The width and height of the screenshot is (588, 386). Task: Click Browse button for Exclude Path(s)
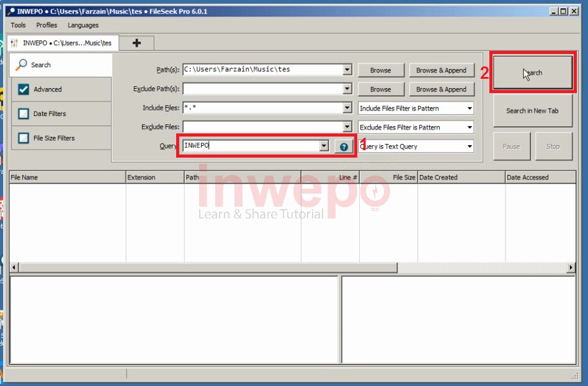(381, 89)
